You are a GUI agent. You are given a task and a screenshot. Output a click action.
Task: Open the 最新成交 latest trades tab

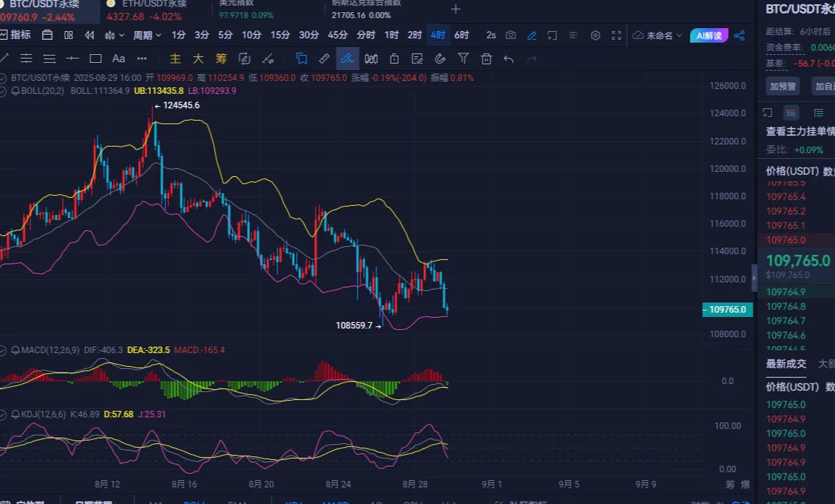(786, 364)
